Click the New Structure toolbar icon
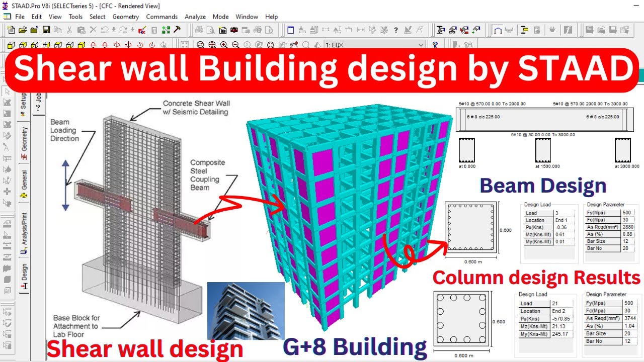This screenshot has width=644, height=362. [x=12, y=30]
